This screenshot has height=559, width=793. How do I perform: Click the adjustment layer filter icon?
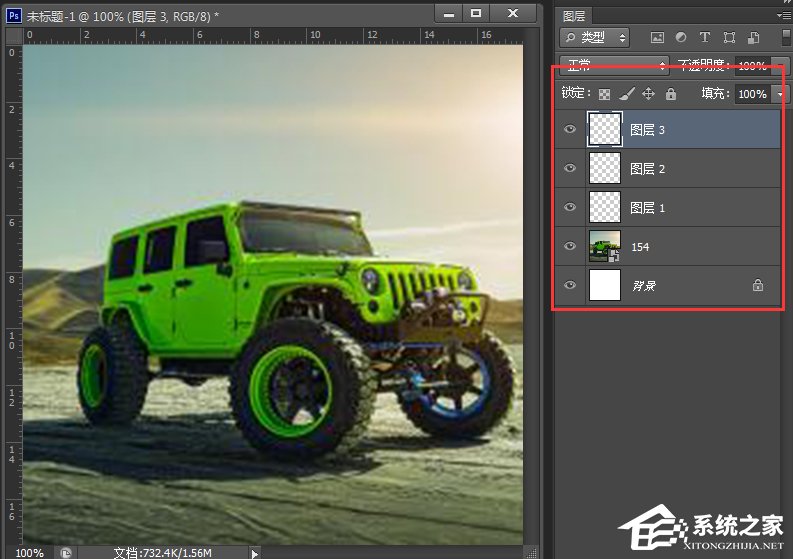pos(681,37)
